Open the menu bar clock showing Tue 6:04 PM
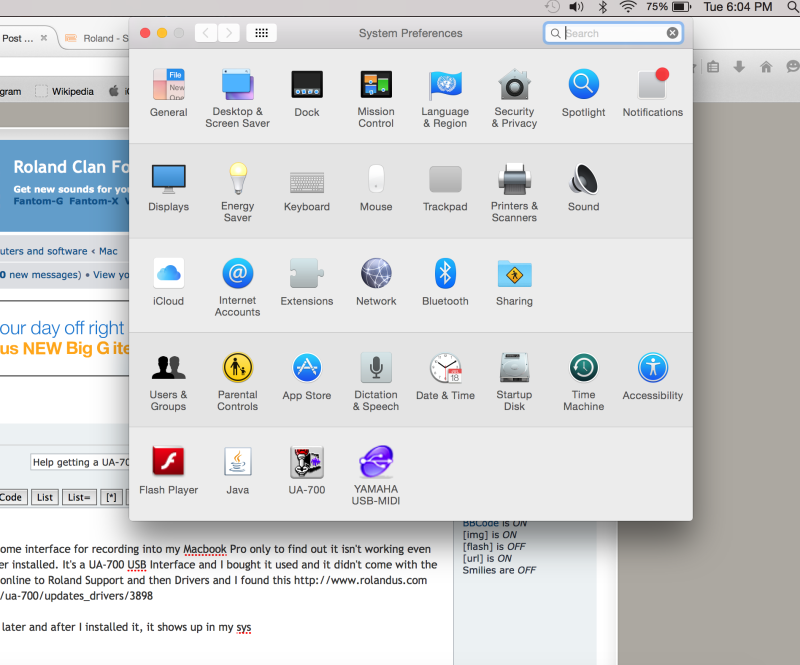Screen dimensions: 800x665 tap(738, 7)
